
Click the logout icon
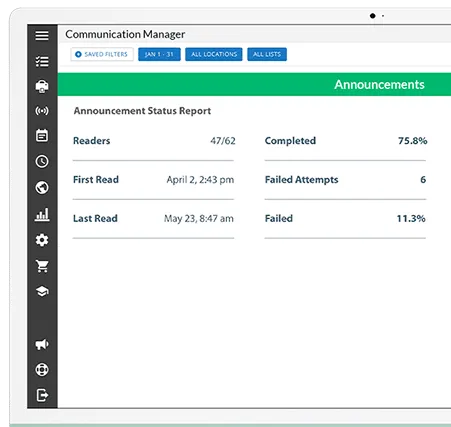[x=42, y=395]
